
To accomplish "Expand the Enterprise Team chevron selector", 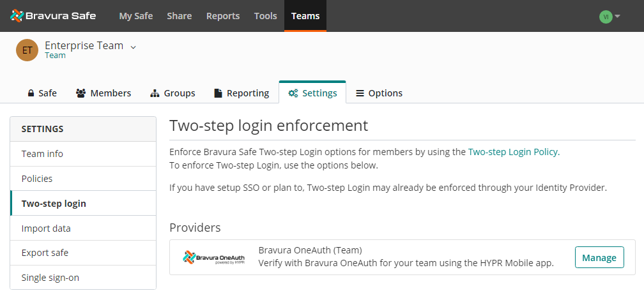I will pos(133,47).
